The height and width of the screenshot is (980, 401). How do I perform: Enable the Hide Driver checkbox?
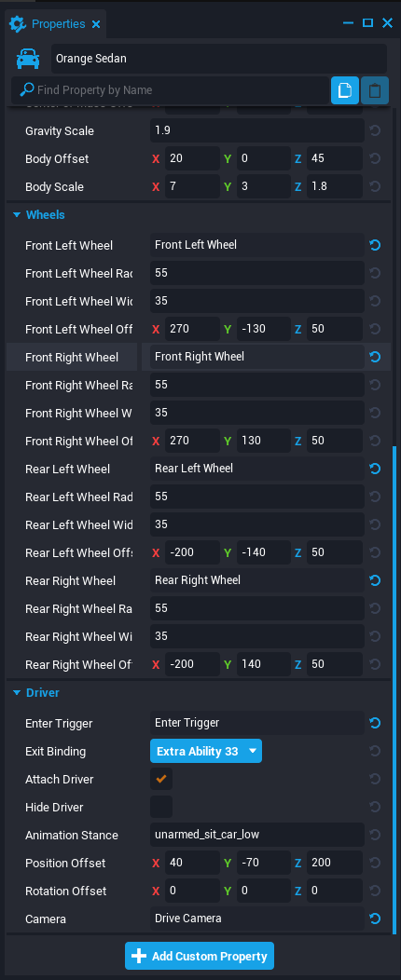(161, 807)
